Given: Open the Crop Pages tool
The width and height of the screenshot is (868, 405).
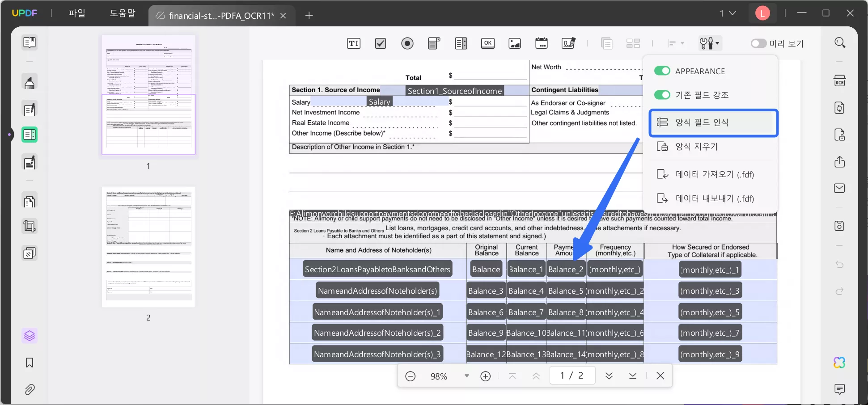Looking at the screenshot, I should click(x=30, y=226).
